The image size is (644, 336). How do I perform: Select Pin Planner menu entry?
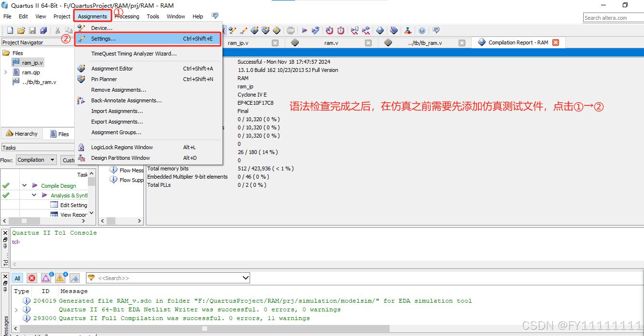[x=148, y=79]
